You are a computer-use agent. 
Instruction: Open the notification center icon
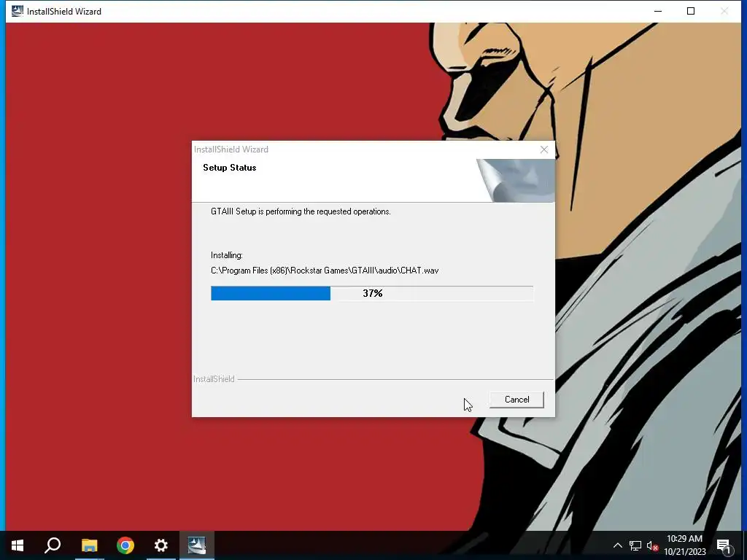tap(724, 545)
